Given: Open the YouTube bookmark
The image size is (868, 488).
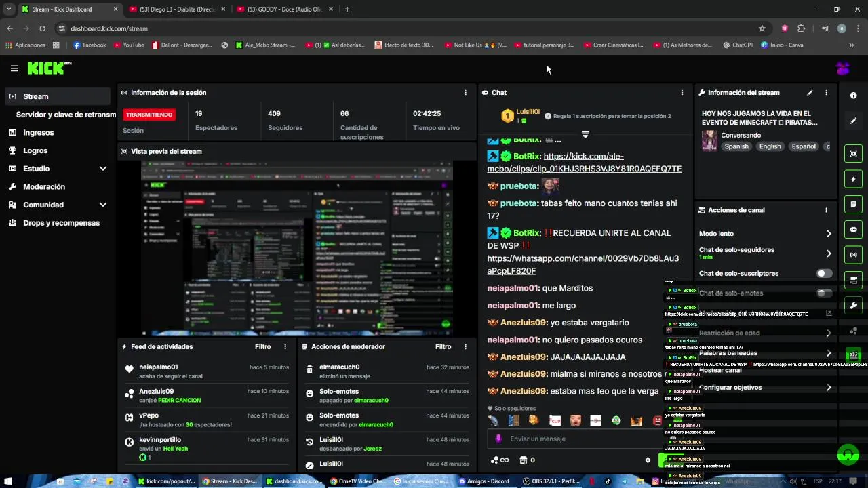Looking at the screenshot, I should tap(129, 45).
